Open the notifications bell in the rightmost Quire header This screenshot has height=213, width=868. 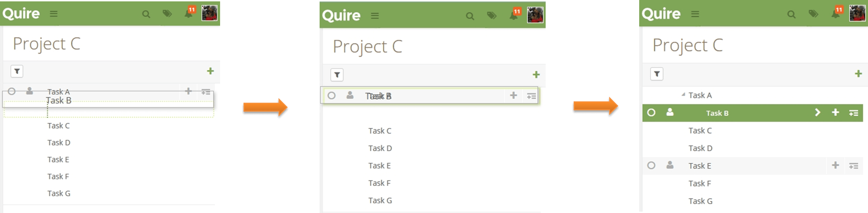tap(835, 14)
